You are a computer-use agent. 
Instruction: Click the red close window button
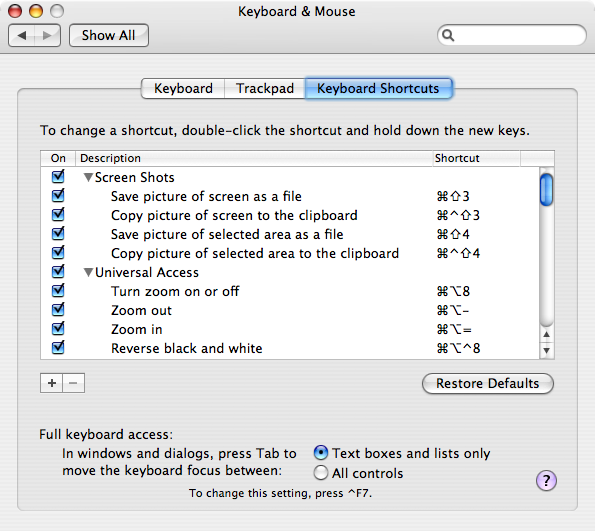(15, 11)
